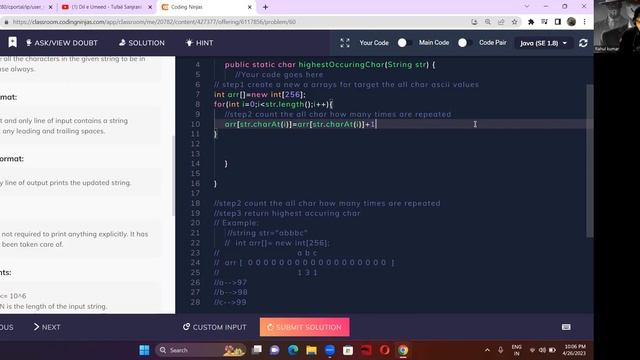Show the Hint
This screenshot has width=640, height=360.
[x=199, y=43]
